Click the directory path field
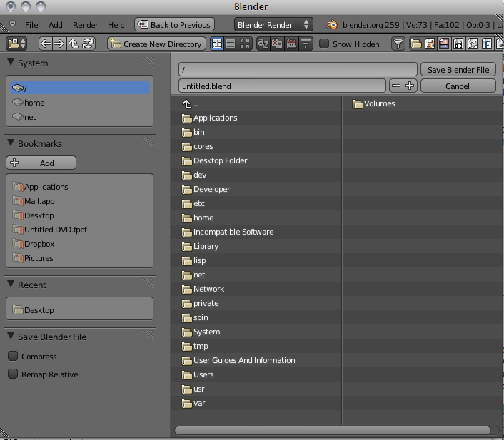Image resolution: width=504 pixels, height=440 pixels. [x=298, y=69]
